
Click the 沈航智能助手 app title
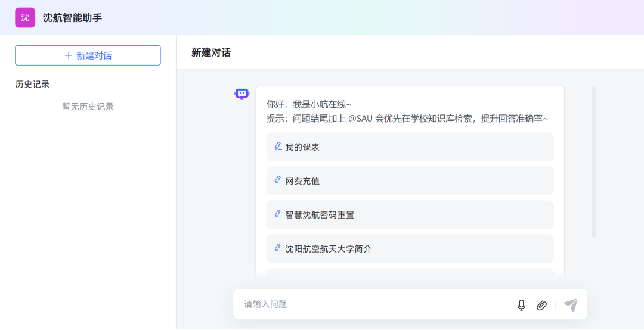[x=72, y=18]
